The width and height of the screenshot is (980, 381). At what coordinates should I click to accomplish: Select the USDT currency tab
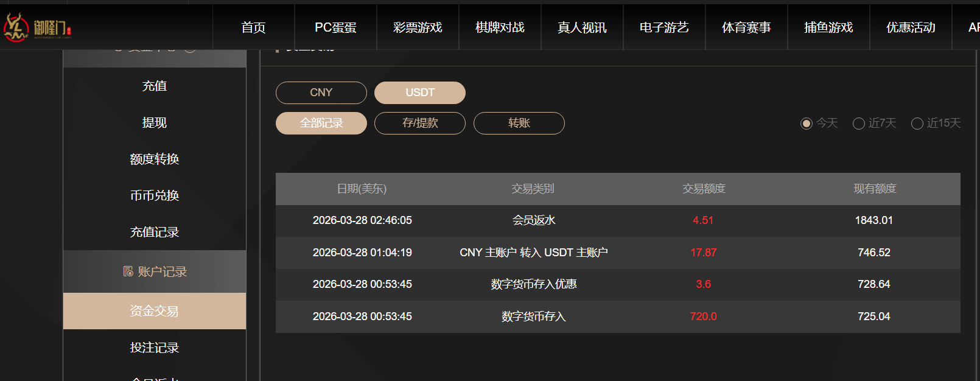click(x=419, y=93)
